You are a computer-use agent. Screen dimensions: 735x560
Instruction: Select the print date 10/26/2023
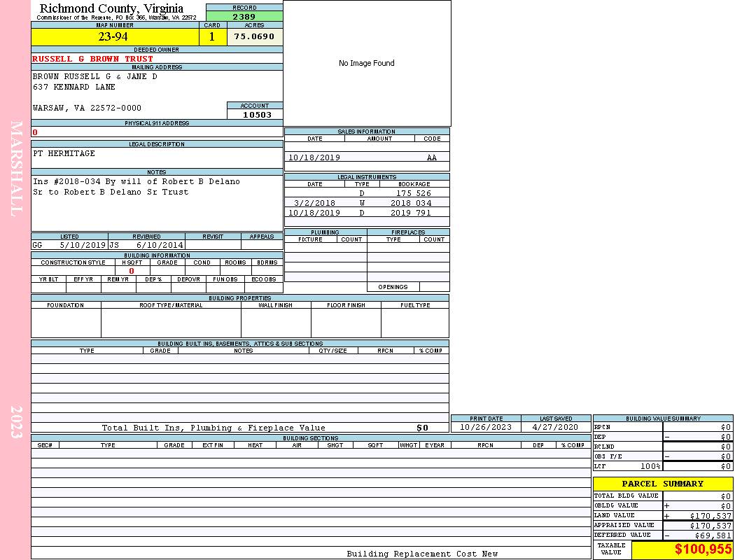click(x=486, y=427)
